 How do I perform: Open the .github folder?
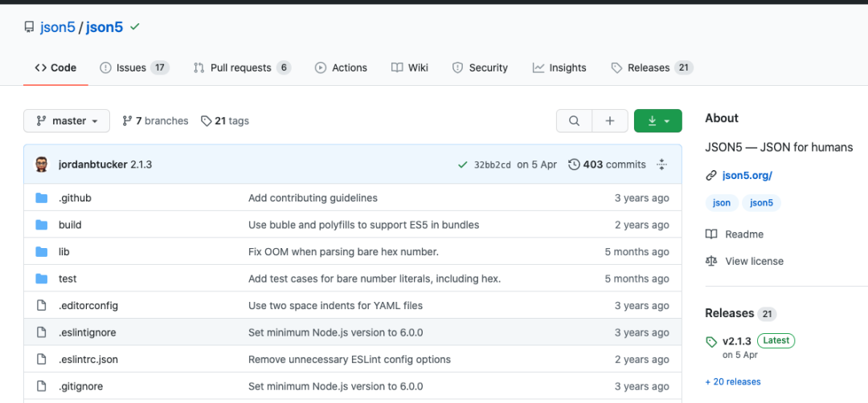(75, 197)
